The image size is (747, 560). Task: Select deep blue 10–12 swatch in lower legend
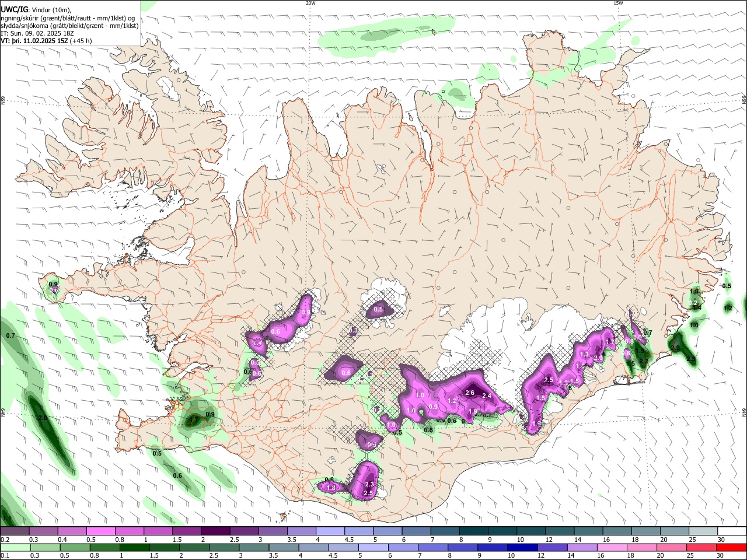click(522, 547)
